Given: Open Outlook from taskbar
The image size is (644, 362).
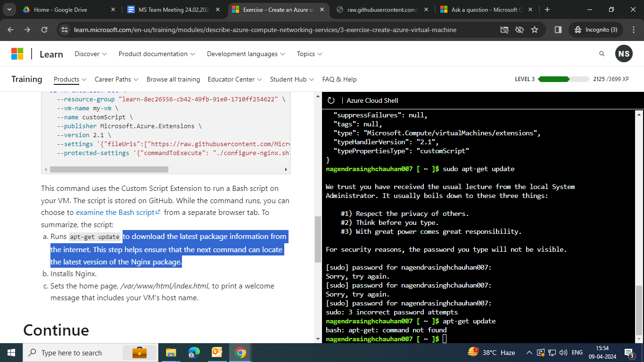Looking at the screenshot, I should point(217,353).
